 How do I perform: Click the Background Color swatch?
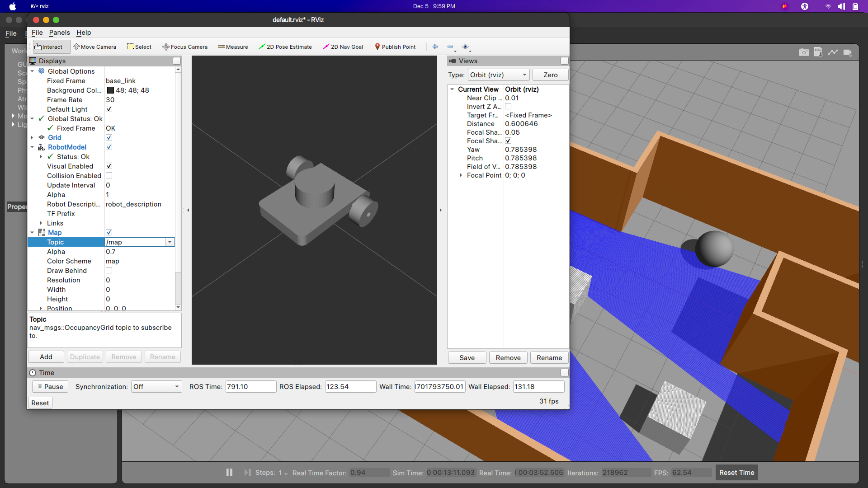click(110, 90)
